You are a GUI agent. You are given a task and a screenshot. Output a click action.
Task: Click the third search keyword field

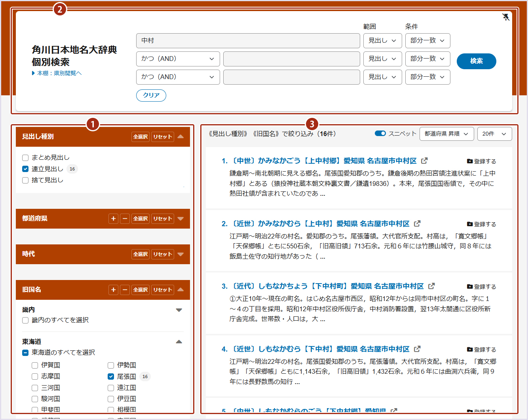[x=292, y=77]
